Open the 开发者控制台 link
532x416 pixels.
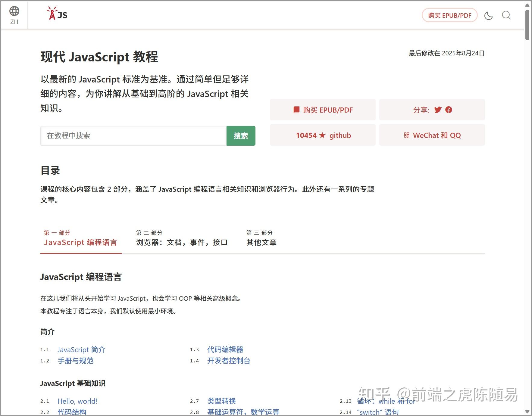pyautogui.click(x=229, y=361)
